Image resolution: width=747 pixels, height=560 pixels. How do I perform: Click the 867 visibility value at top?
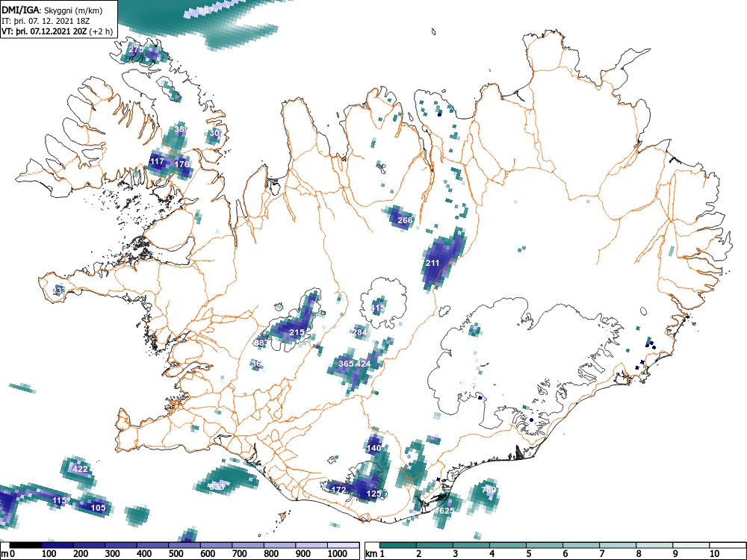(206, 10)
